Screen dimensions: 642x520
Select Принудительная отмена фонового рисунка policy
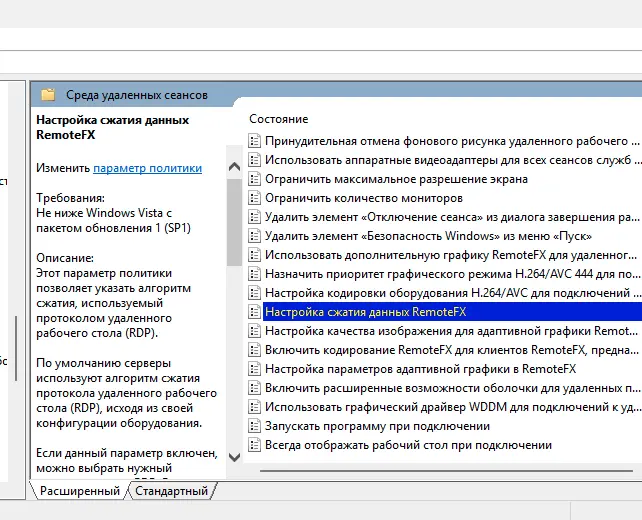click(x=452, y=141)
